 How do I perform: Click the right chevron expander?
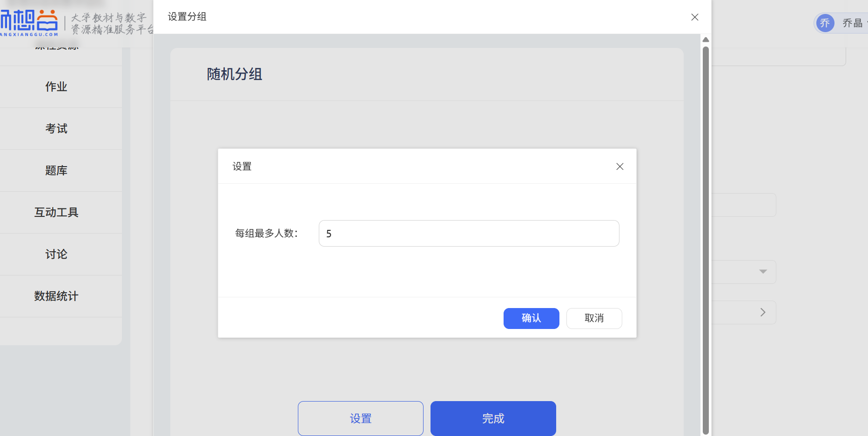coord(763,312)
